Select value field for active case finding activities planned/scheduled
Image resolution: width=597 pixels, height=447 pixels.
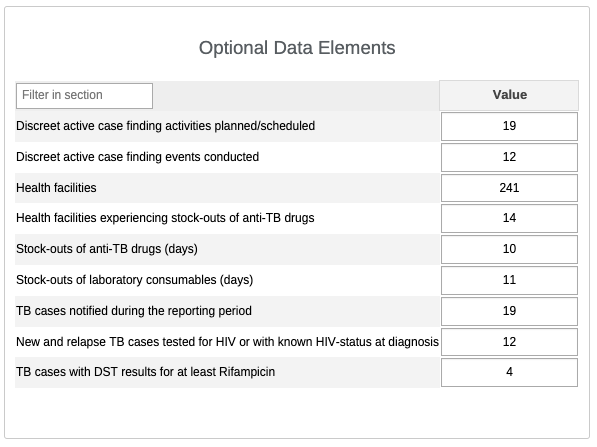click(x=509, y=126)
